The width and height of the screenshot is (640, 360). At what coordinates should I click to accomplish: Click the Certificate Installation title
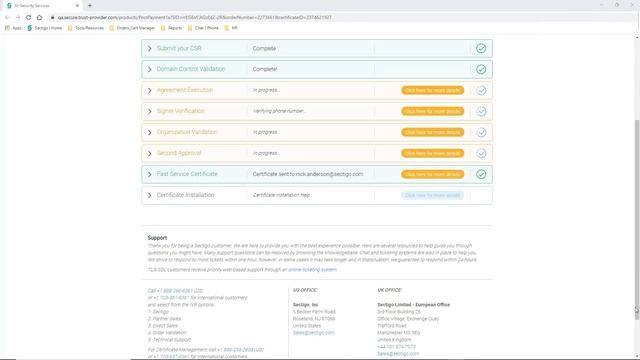point(185,195)
